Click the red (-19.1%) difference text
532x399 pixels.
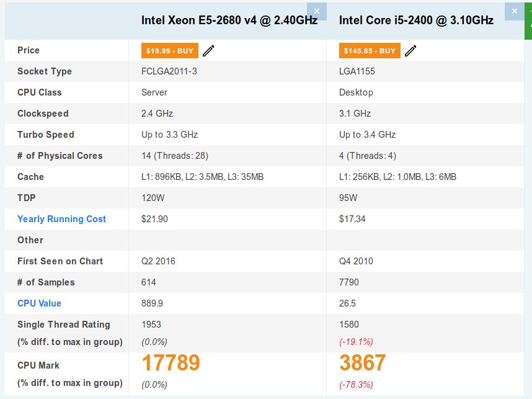point(356,342)
